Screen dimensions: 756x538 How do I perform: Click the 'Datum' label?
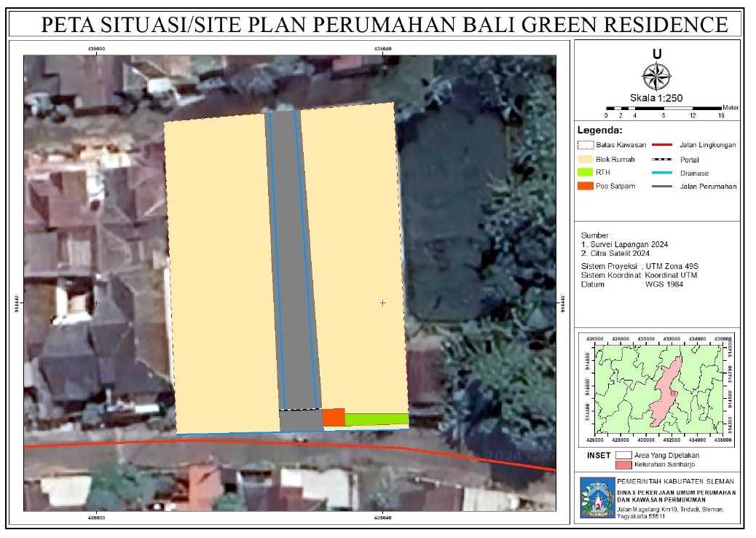click(x=593, y=284)
